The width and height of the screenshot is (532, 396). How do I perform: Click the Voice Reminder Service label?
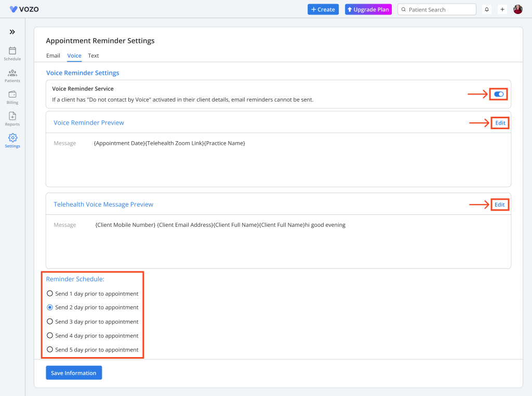click(x=83, y=88)
